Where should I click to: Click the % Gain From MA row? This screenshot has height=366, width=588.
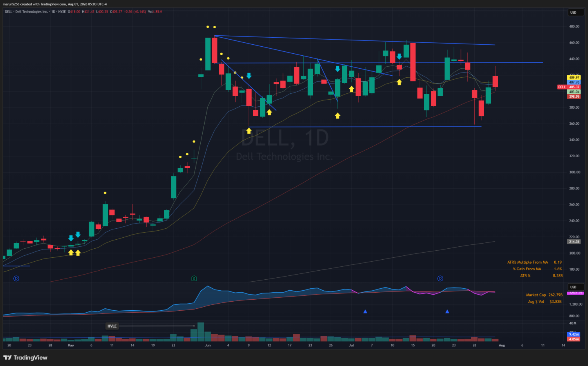[x=537, y=269]
